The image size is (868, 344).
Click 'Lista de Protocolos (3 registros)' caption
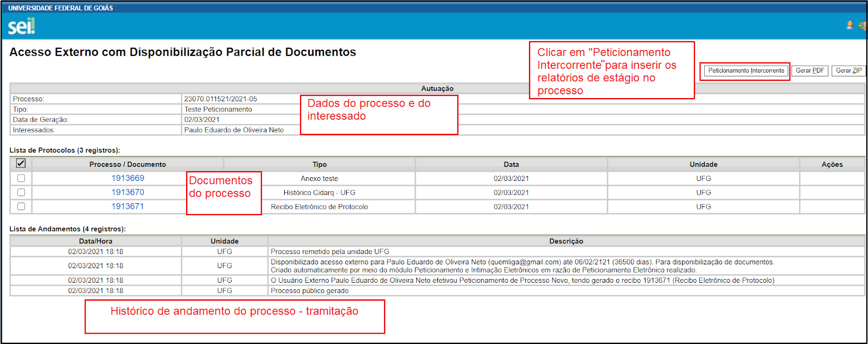coord(65,151)
